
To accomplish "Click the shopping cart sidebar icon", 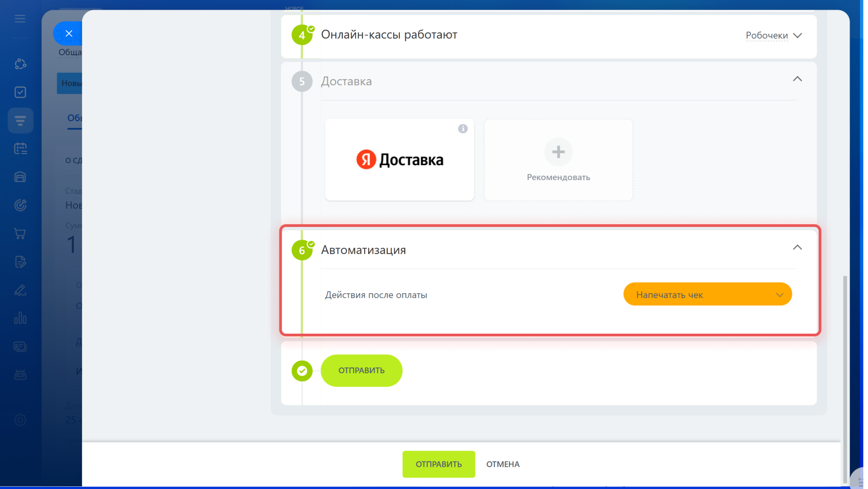I will pos(20,234).
